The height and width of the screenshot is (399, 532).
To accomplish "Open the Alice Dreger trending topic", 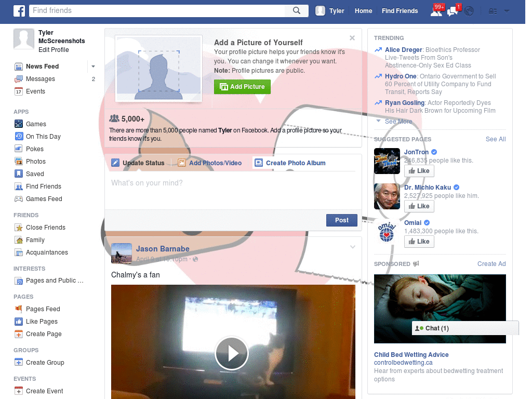I will 403,49.
